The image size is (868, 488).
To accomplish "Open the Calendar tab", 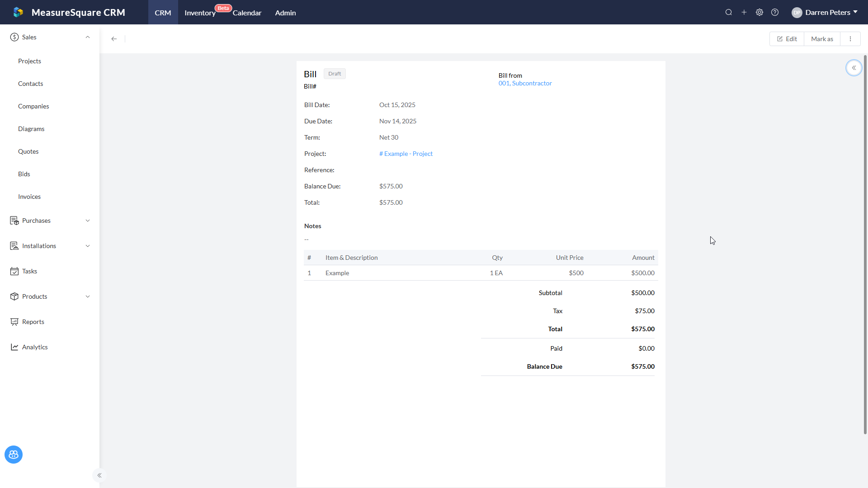I will 247,13.
